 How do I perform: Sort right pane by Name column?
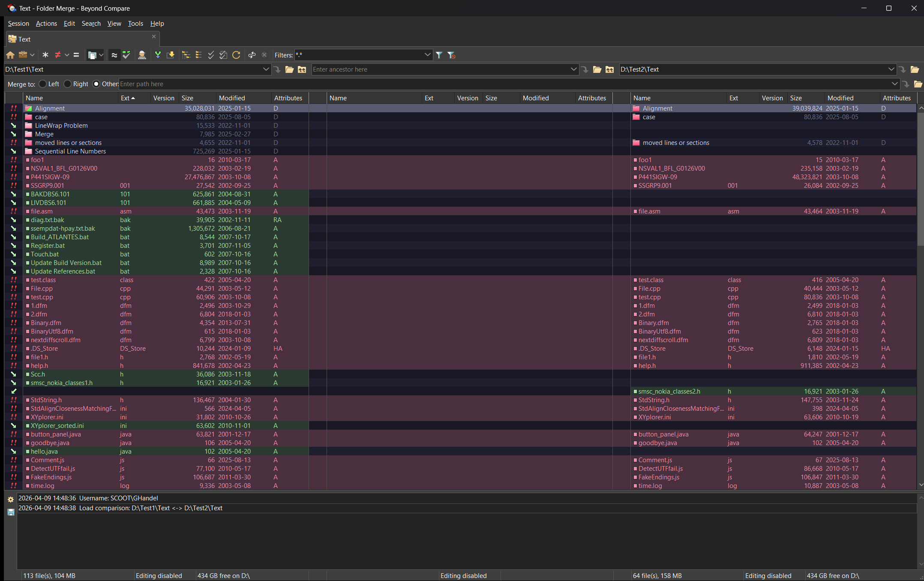pos(678,98)
